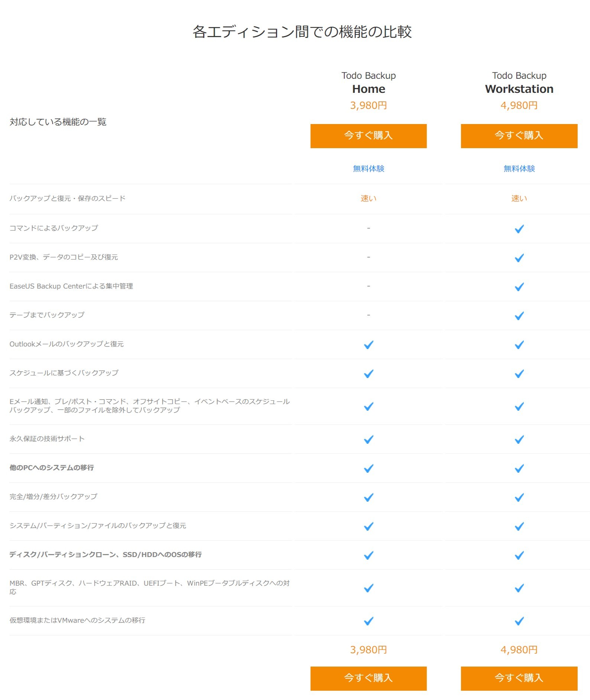Click Workstation checkmark for EaseUS Backup Center row
590x700 pixels.
pos(519,287)
